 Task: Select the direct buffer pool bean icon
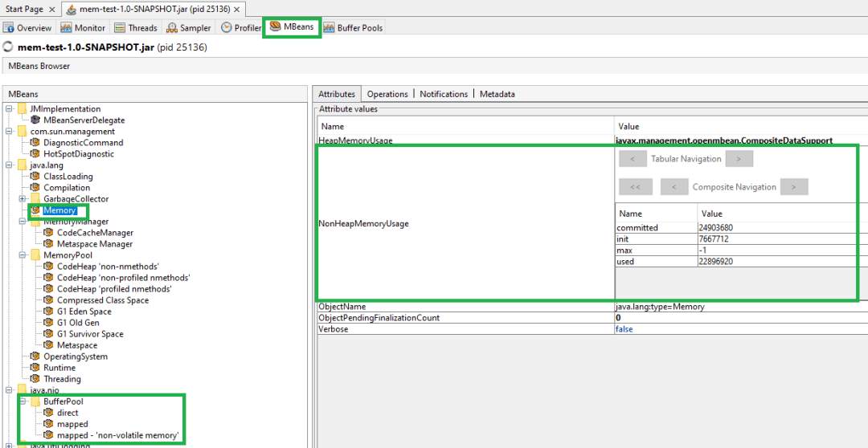(49, 413)
